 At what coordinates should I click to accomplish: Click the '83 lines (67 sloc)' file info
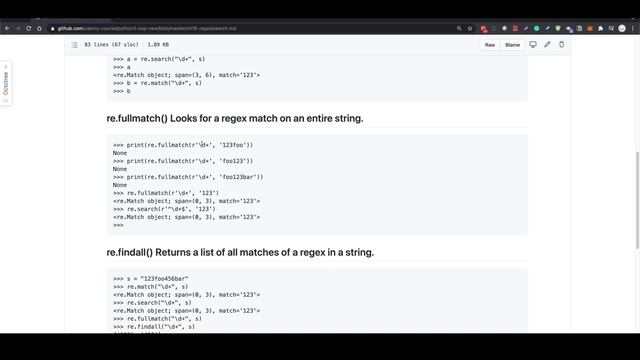(111, 44)
